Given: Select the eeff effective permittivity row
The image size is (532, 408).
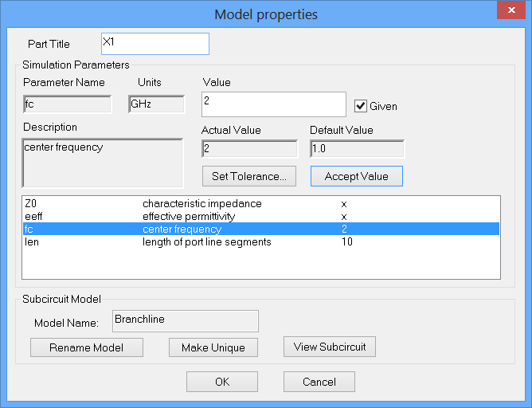Looking at the screenshot, I should pos(260,217).
